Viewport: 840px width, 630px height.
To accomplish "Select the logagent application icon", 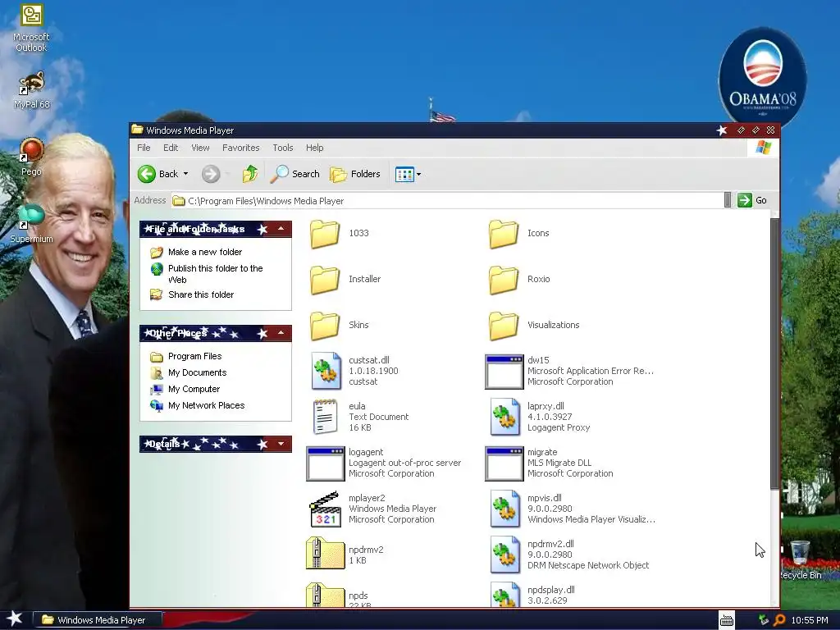I will coord(325,463).
